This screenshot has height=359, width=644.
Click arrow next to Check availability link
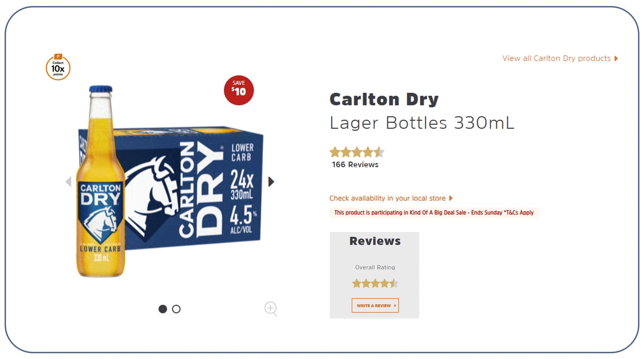451,198
